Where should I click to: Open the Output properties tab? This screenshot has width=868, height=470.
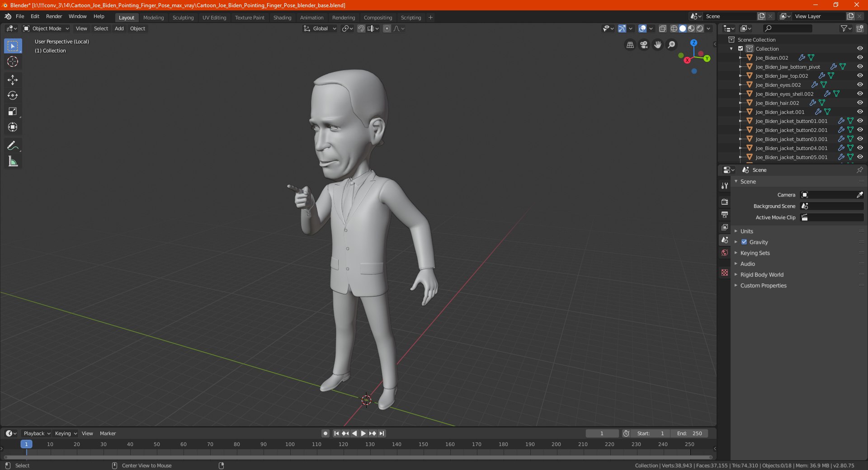(725, 214)
